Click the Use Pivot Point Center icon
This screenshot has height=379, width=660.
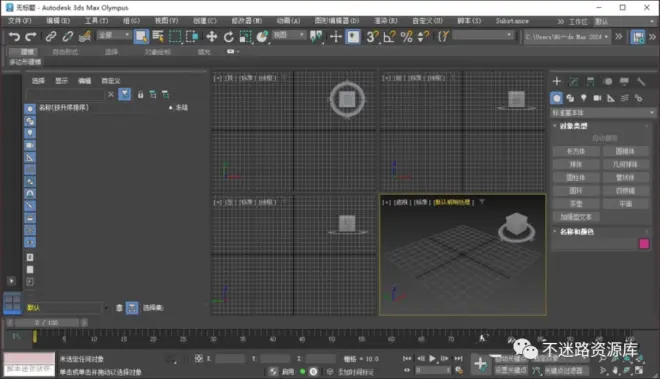317,37
